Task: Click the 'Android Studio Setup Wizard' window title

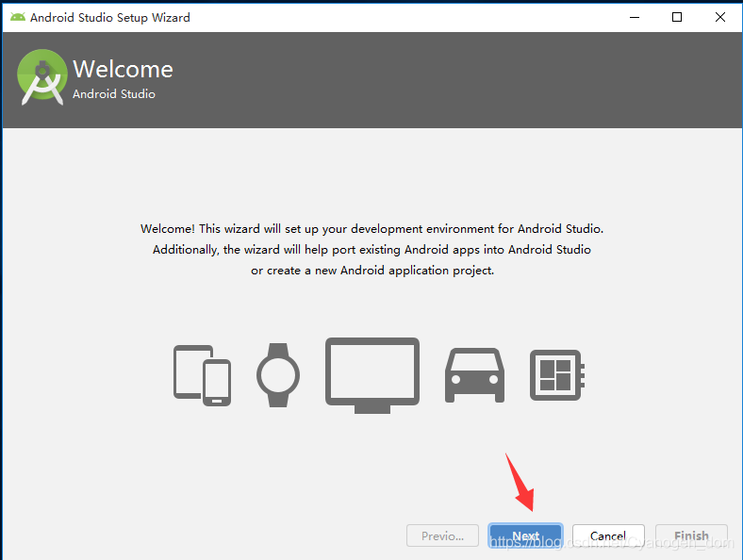Action: pos(110,18)
